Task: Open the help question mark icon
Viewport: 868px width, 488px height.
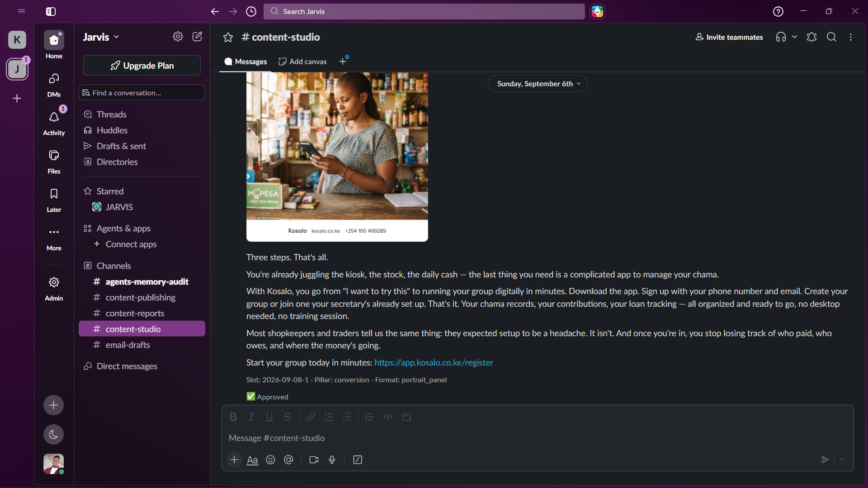Action: point(778,11)
